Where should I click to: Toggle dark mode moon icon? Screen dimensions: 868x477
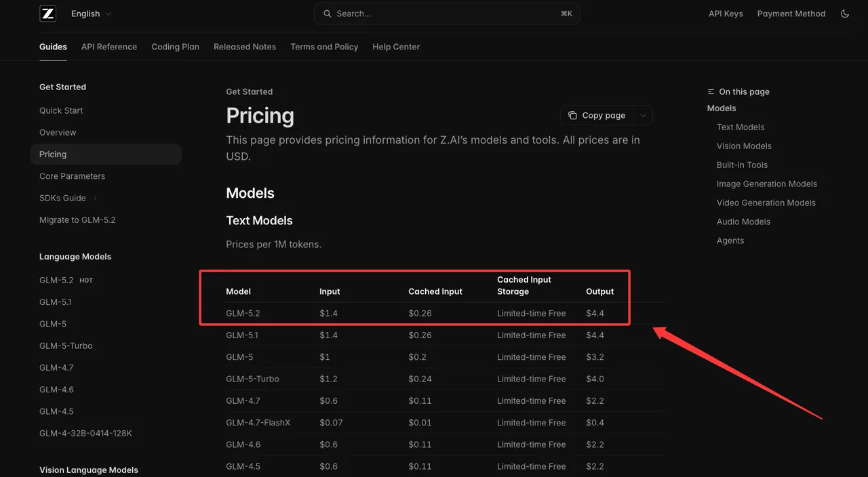845,14
